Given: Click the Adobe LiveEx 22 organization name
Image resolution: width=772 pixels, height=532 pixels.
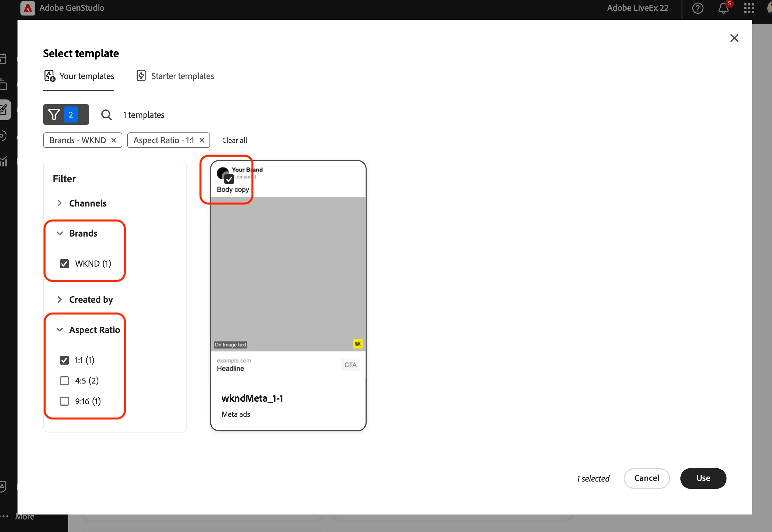Looking at the screenshot, I should (x=637, y=8).
